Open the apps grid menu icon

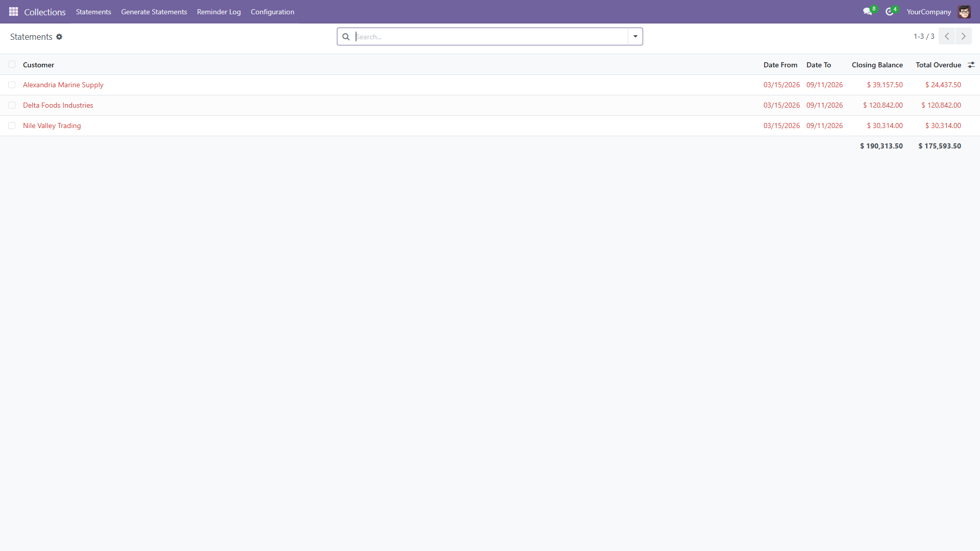14,11
